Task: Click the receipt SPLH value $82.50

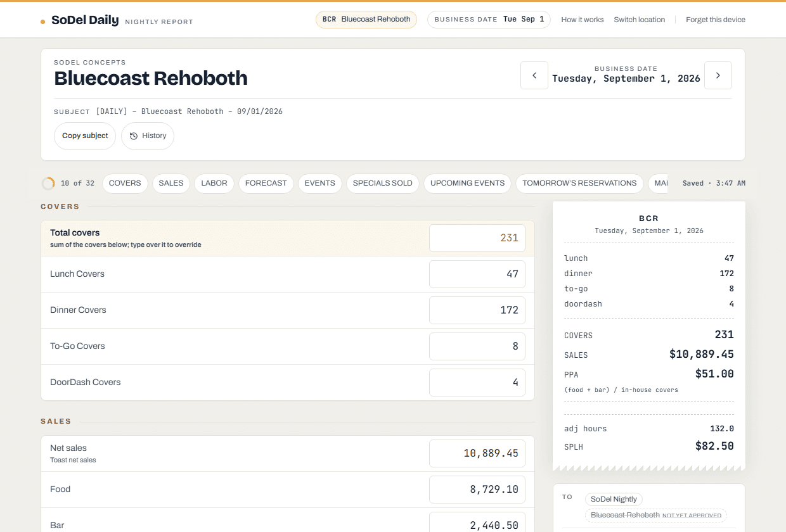Action: coord(714,446)
